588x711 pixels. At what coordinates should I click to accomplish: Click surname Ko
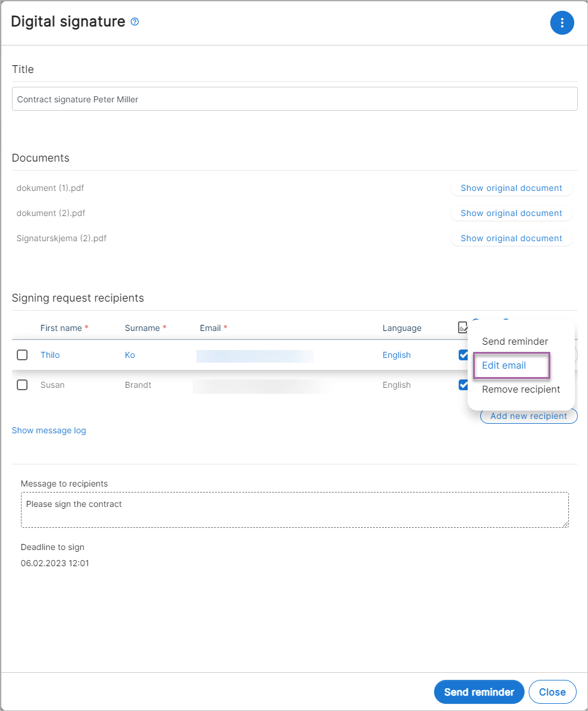click(x=130, y=354)
